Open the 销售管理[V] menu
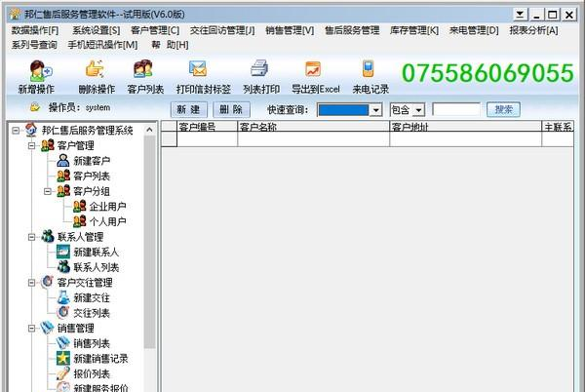The height and width of the screenshot is (392, 585). point(290,30)
